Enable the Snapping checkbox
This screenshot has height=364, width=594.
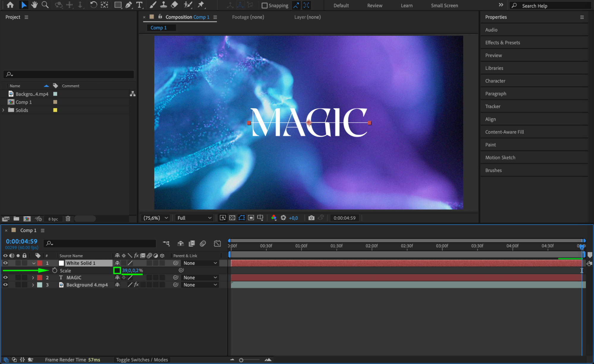click(x=264, y=5)
